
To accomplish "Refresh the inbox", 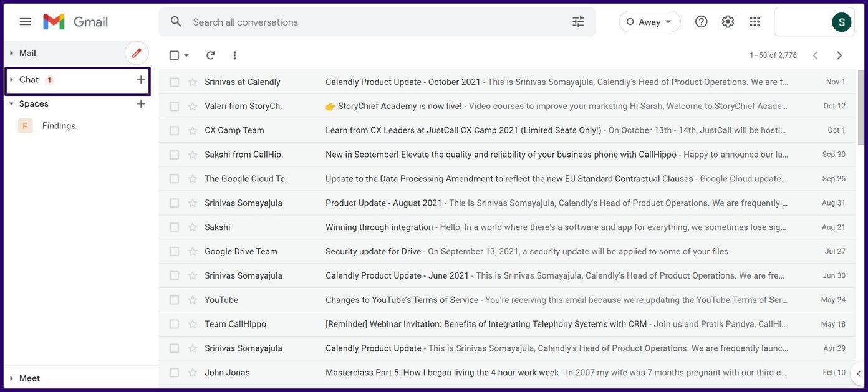I will coord(211,55).
